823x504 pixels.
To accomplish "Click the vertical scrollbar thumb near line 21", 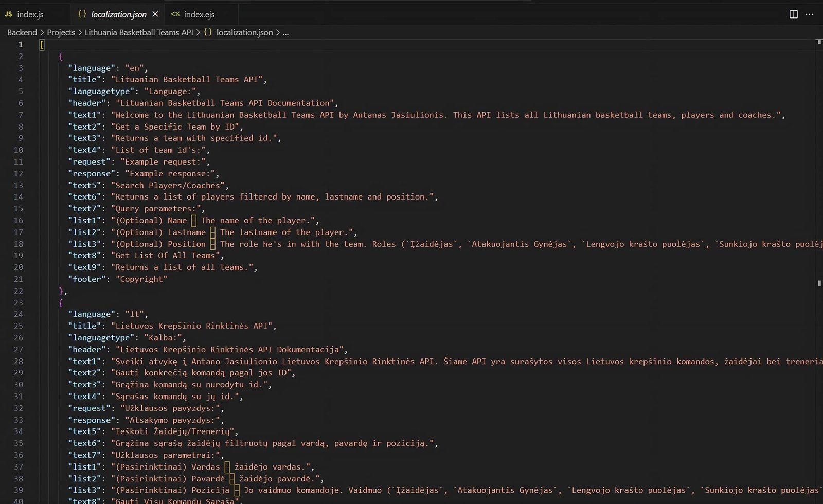I will pyautogui.click(x=819, y=283).
